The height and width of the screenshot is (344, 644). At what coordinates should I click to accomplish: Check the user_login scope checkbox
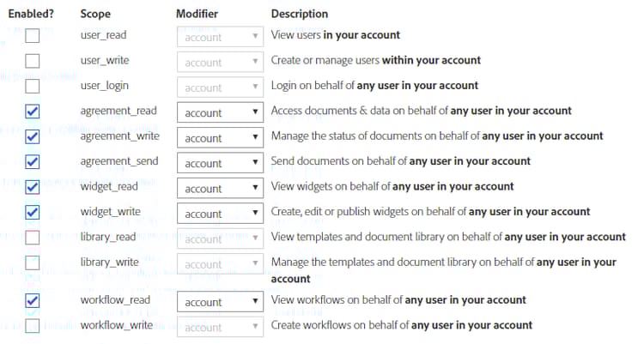(32, 87)
